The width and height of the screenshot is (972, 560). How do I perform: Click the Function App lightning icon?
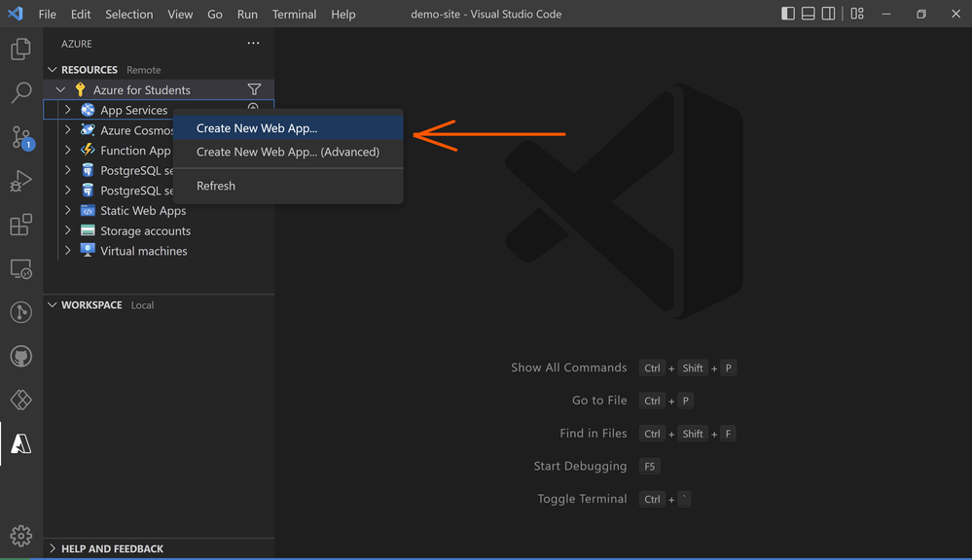pyautogui.click(x=88, y=150)
